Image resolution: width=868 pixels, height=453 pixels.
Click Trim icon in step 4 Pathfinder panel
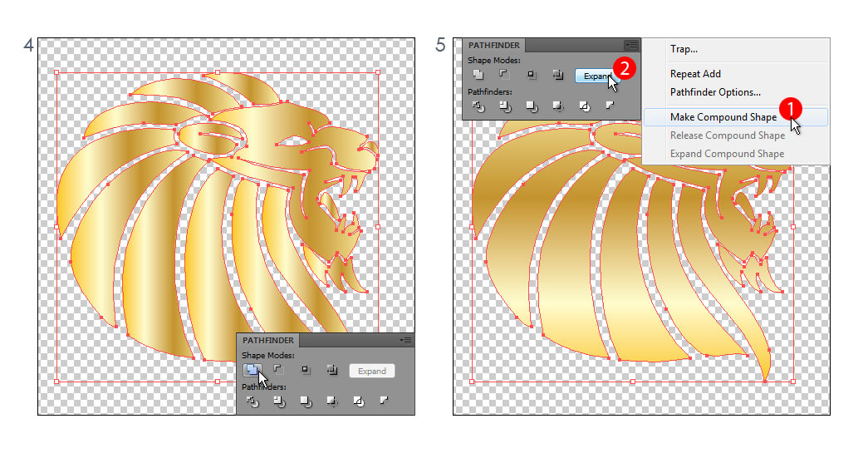(x=279, y=401)
